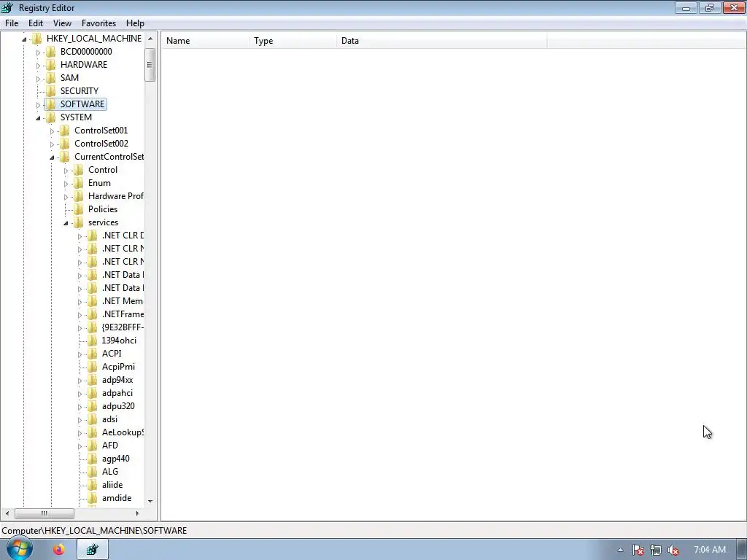This screenshot has height=560, width=747.
Task: Open the Edit menu
Action: pos(35,23)
